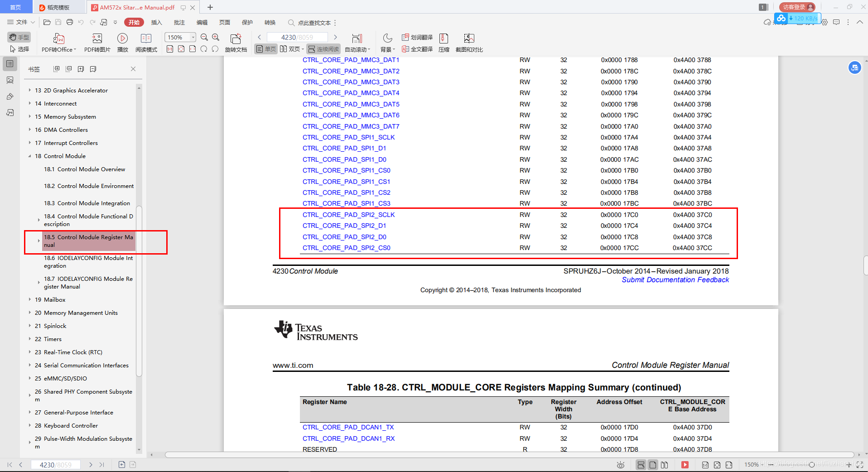Viewport: 868px width, 472px height.
Task: Click the search text box (点此查找文本)
Action: 313,23
